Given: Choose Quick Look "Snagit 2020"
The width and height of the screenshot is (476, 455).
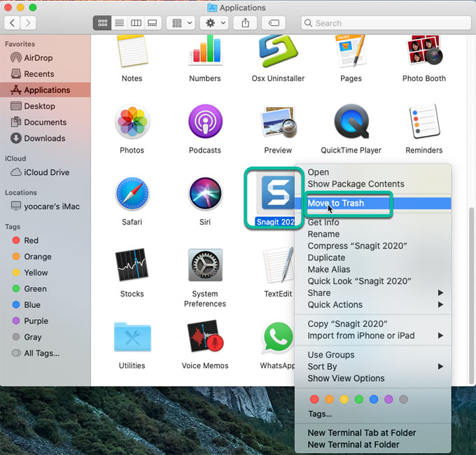Looking at the screenshot, I should point(373,281).
